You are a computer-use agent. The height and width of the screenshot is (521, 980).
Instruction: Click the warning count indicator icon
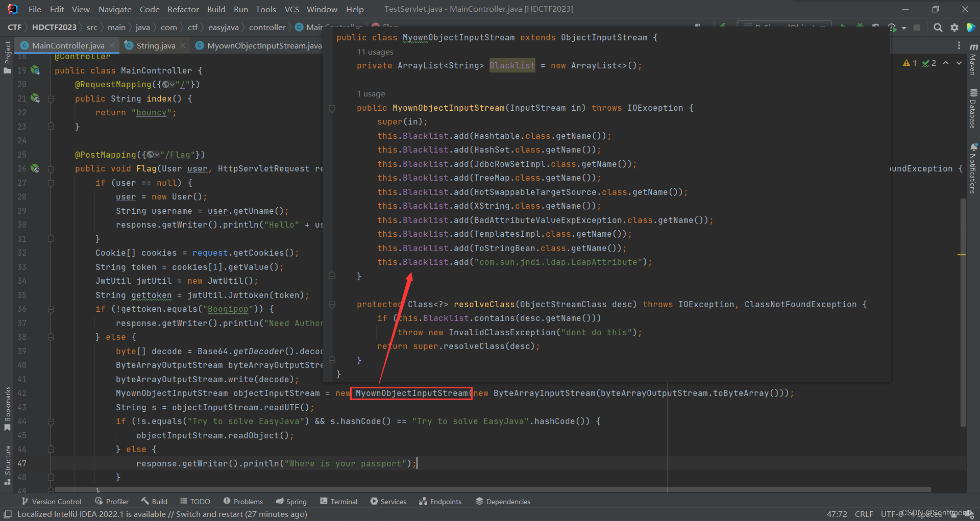[x=910, y=63]
